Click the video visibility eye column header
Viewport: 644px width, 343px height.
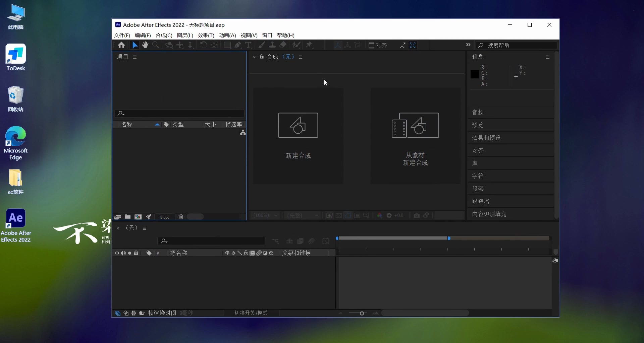pyautogui.click(x=117, y=253)
